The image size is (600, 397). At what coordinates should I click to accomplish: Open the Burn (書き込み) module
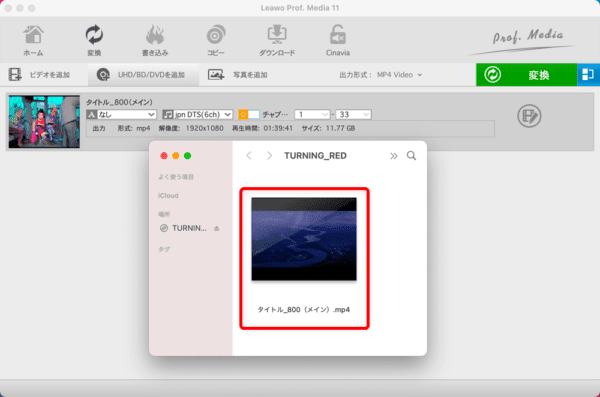[155, 41]
